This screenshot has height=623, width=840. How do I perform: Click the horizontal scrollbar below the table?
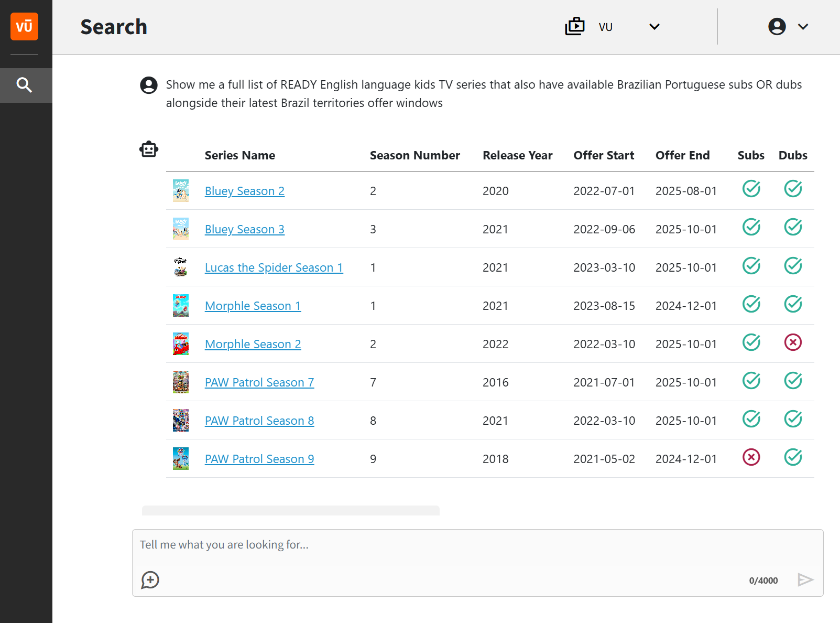pyautogui.click(x=291, y=510)
